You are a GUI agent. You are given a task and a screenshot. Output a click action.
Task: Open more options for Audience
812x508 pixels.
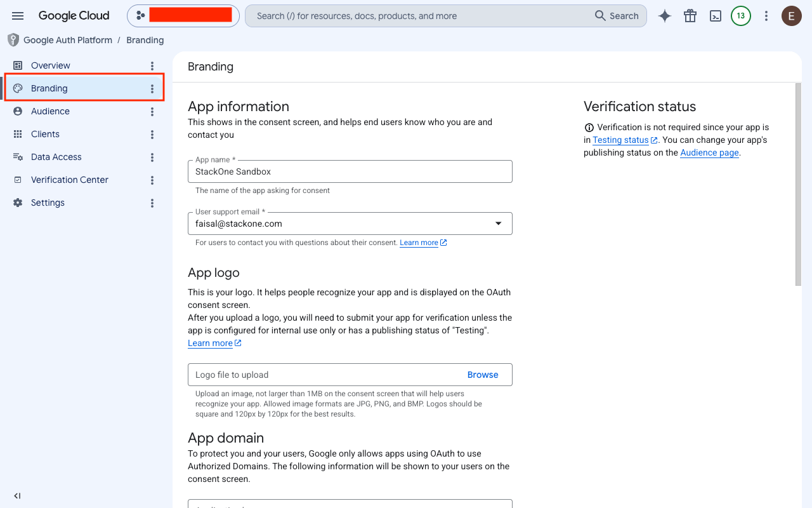pos(152,112)
